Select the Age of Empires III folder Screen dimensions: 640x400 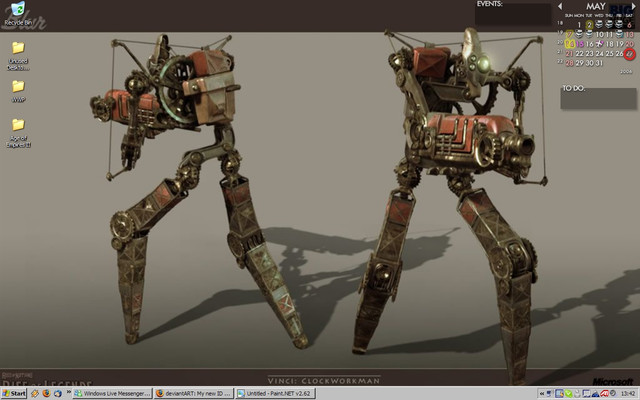(18, 133)
